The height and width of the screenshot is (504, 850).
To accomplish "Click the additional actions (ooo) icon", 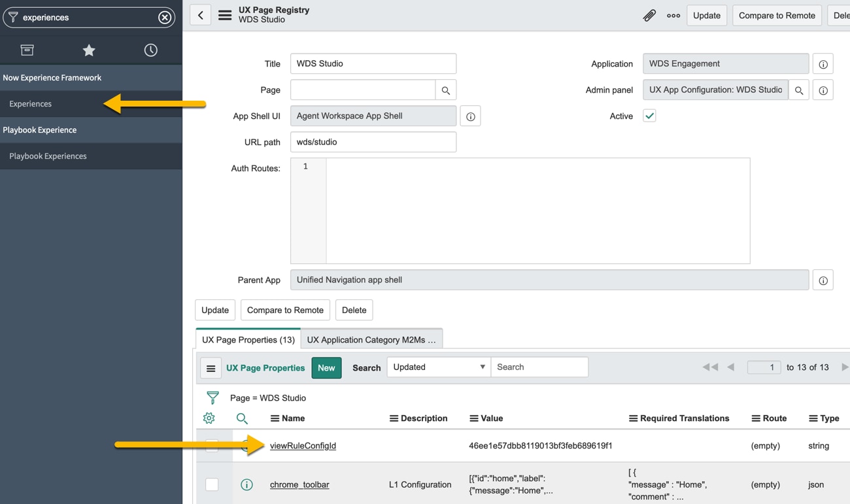I will [673, 15].
